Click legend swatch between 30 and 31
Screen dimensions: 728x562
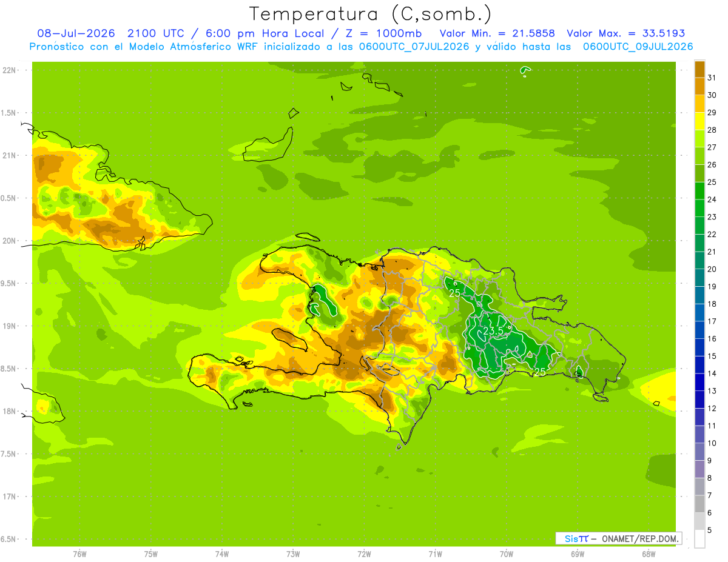pos(699,86)
